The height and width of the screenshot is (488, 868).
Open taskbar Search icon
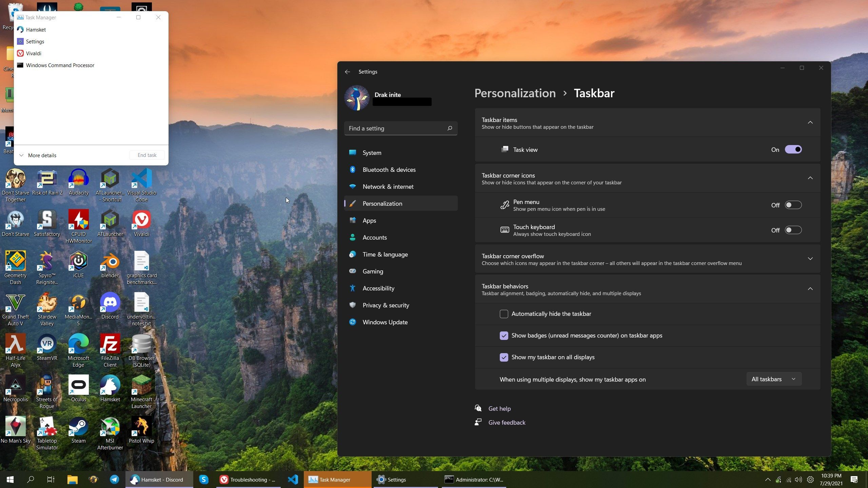31,480
